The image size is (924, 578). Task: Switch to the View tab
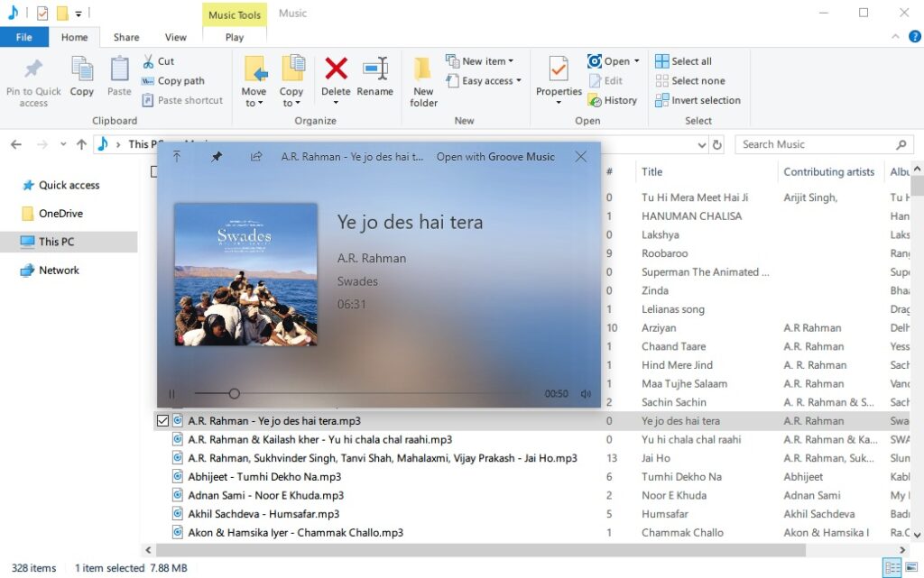[175, 37]
